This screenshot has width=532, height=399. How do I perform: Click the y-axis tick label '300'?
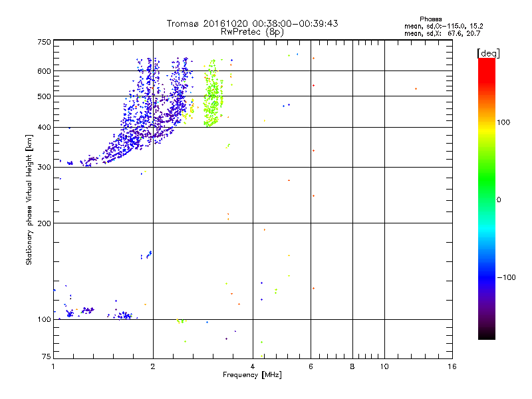coord(44,168)
